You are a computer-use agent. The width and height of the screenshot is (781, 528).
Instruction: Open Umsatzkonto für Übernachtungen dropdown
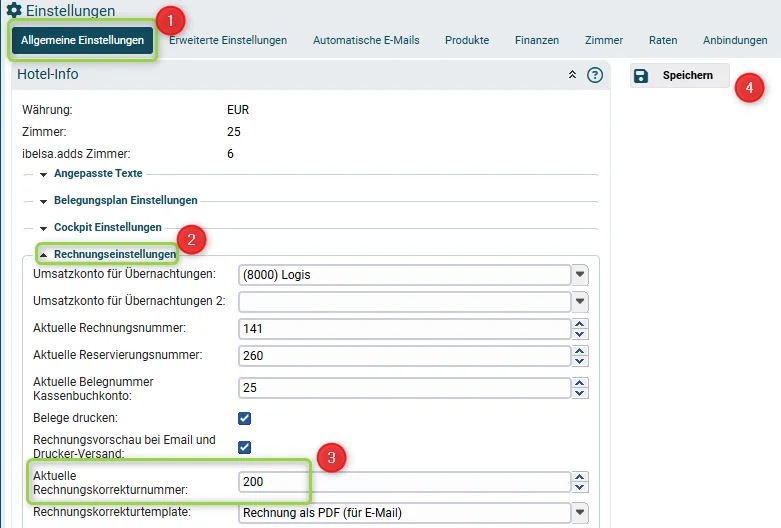coord(580,274)
